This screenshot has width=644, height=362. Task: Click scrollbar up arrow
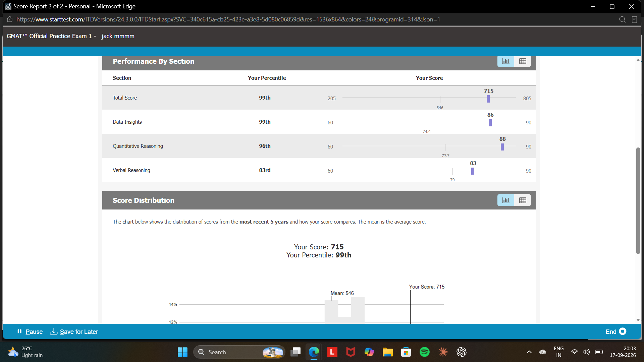click(x=638, y=60)
